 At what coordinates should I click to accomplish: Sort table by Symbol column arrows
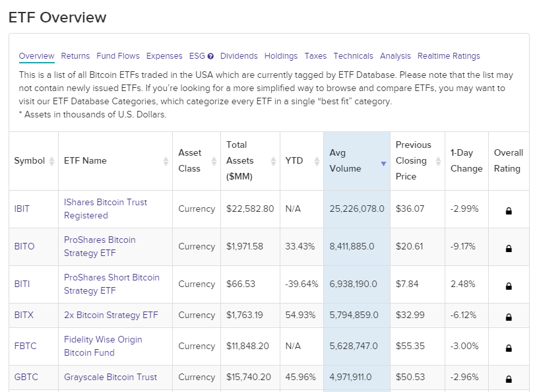point(51,161)
